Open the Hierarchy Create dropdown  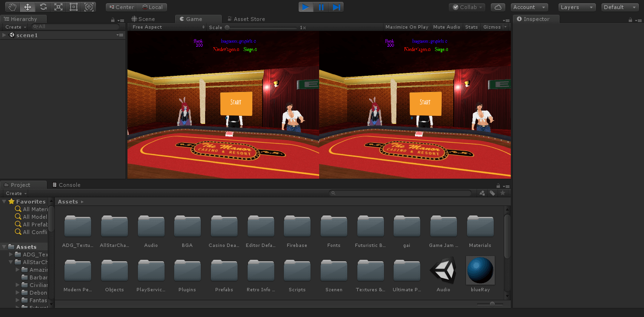click(x=16, y=27)
